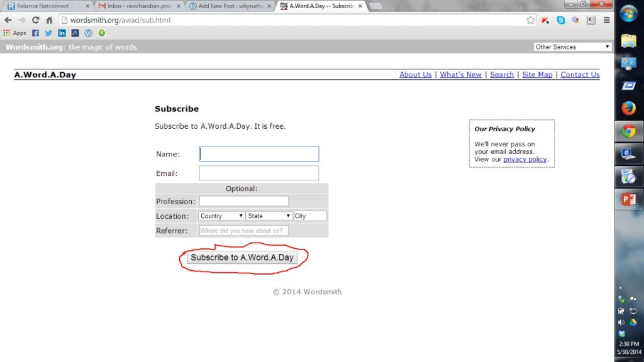Screen dimensions: 644x362
Task: Open the Country dropdown list
Action: [221, 216]
